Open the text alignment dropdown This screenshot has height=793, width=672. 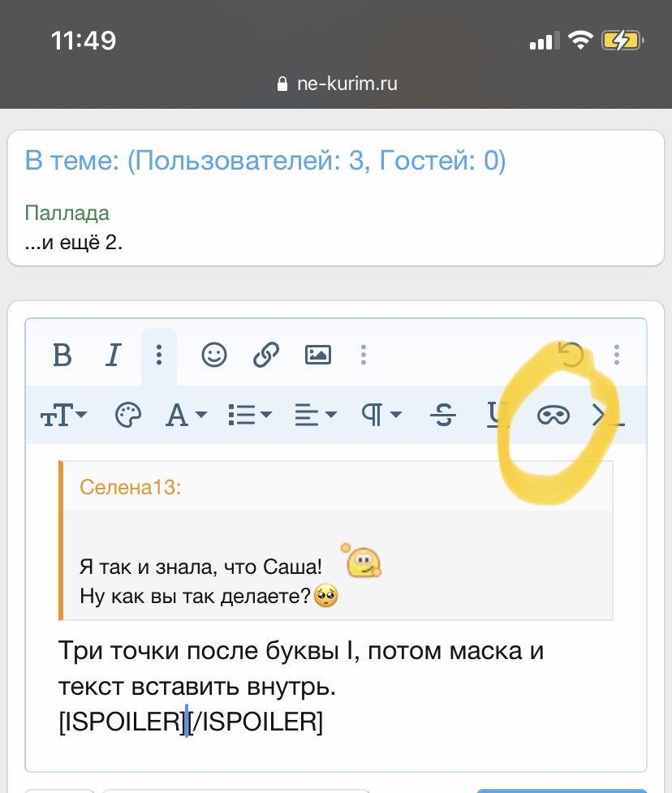[x=316, y=416]
